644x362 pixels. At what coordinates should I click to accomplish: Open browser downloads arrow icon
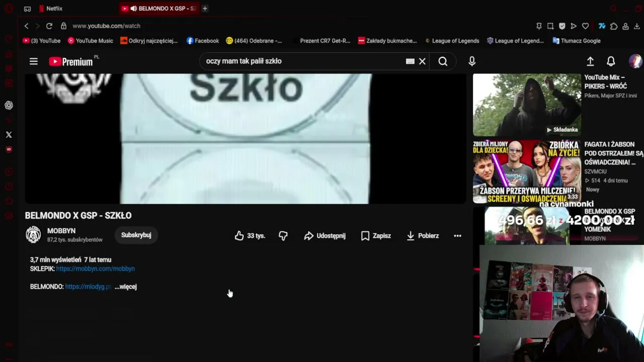tap(637, 26)
